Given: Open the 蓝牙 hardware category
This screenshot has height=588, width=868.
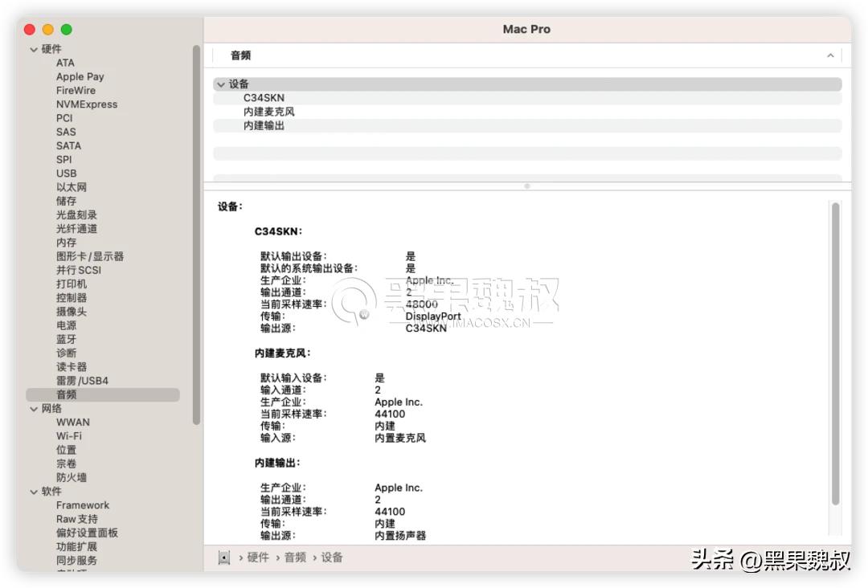Looking at the screenshot, I should [x=66, y=339].
